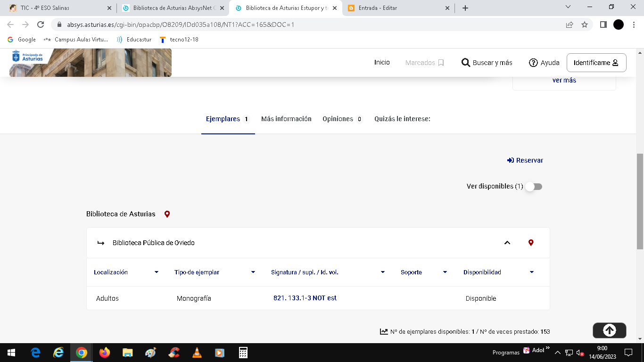Click the page vertical scrollbar

[x=640, y=201]
